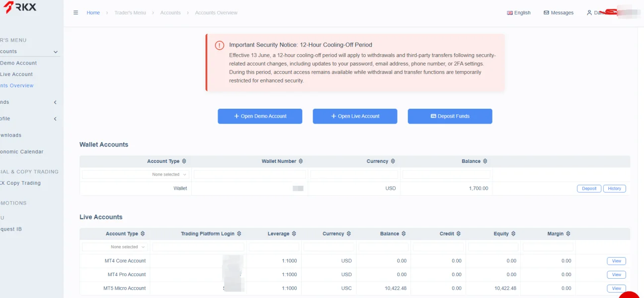Viewport: 644px width, 298px height.
Task: Open Live Account sidebar item
Action: tap(16, 74)
